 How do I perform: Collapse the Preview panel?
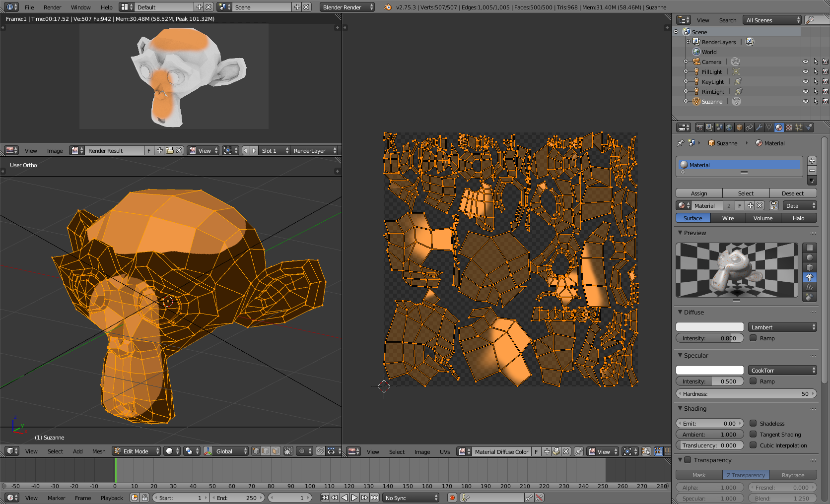pyautogui.click(x=680, y=233)
